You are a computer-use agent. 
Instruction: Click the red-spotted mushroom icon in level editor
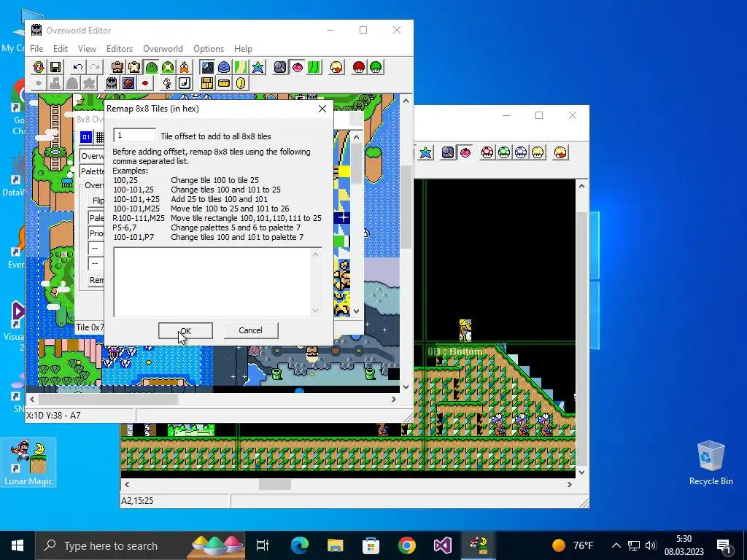487,152
